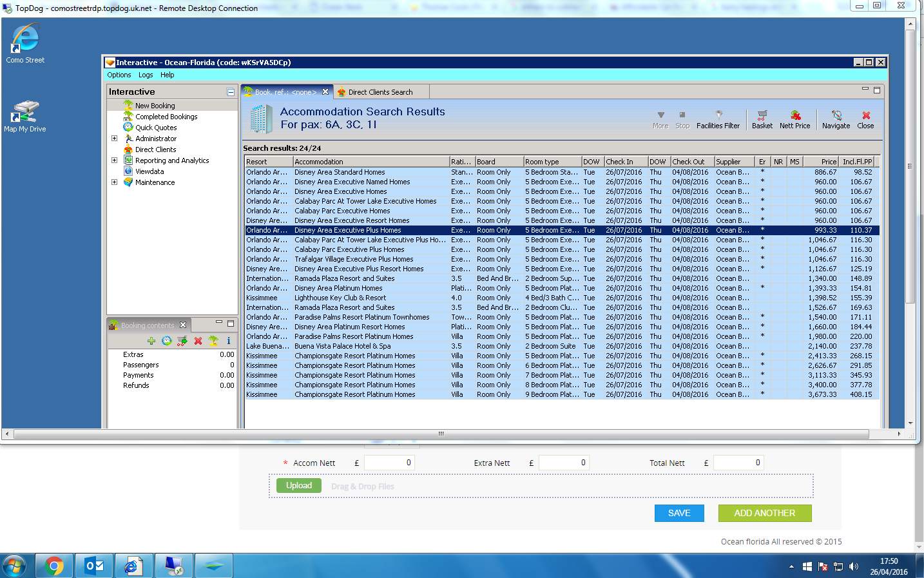Open the Facilities Filter funnel tool
Viewport: 924px width, 578px height.
[x=718, y=119]
